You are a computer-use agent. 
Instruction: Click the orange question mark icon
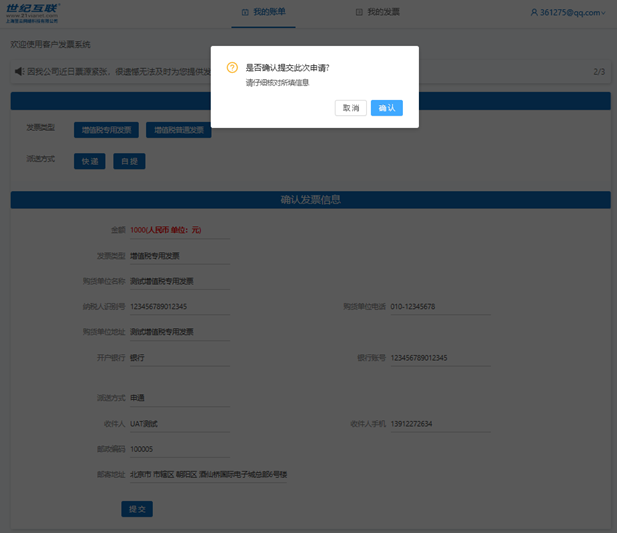point(232,68)
